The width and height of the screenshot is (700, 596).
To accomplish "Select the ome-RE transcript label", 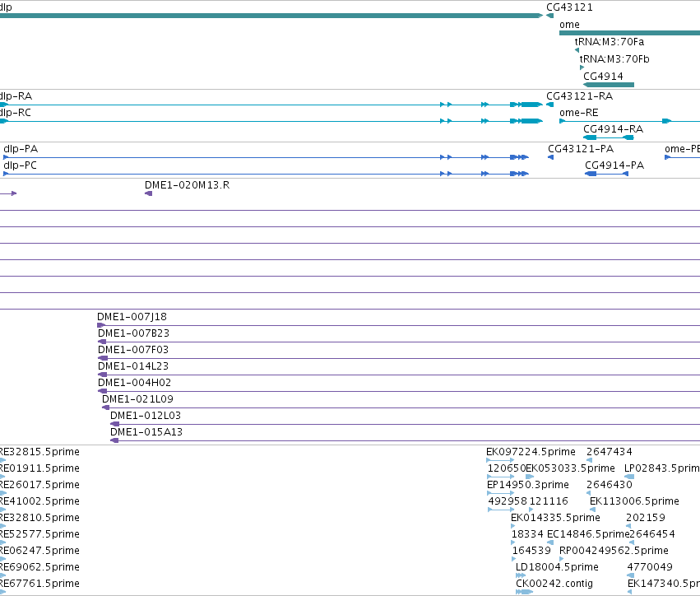I will pos(578,113).
